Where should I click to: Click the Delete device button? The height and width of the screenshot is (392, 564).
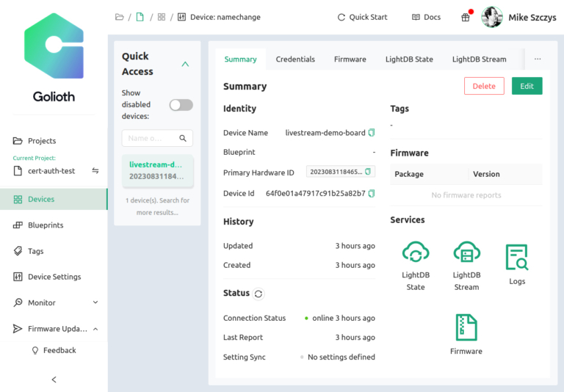[x=484, y=86]
